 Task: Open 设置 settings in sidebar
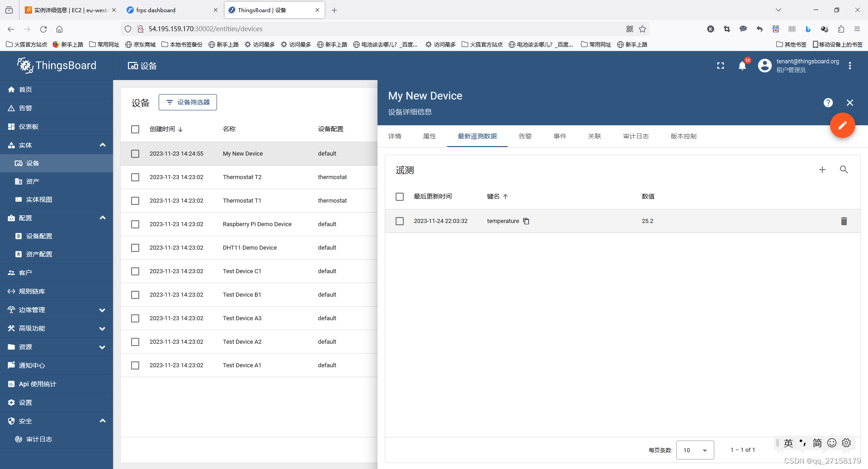pos(57,403)
